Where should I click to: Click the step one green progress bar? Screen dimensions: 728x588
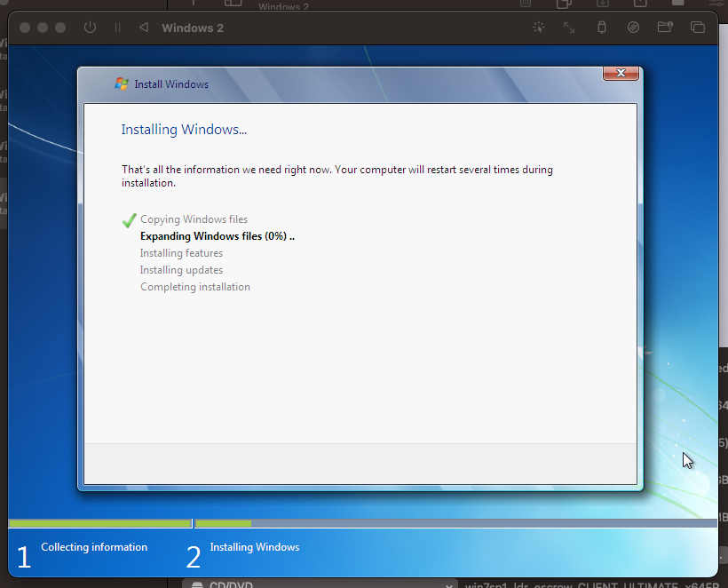100,523
